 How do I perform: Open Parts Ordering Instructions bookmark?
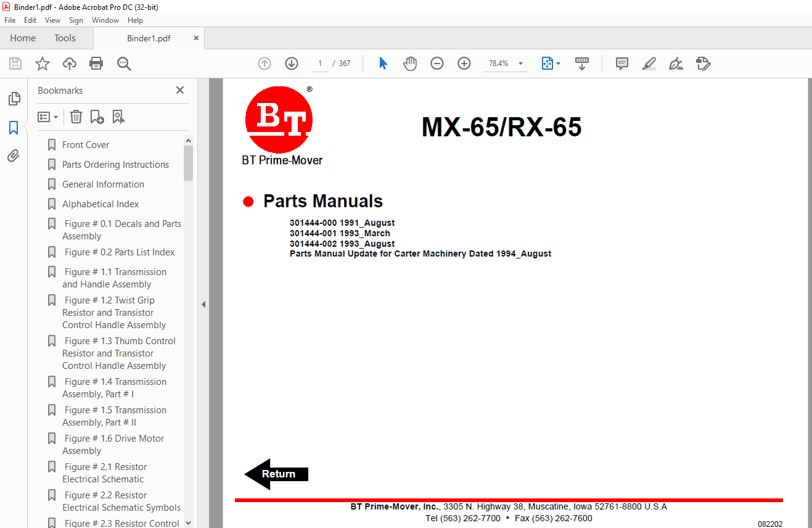coord(115,165)
